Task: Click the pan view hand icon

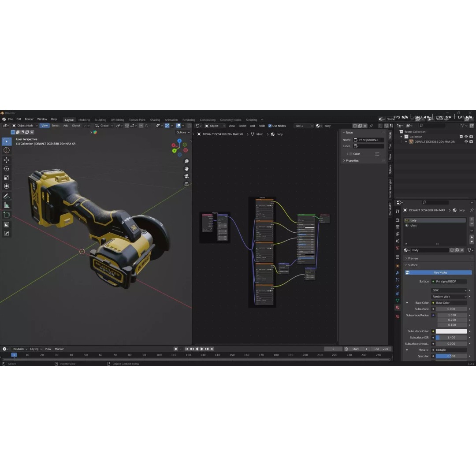Action: pos(186,169)
